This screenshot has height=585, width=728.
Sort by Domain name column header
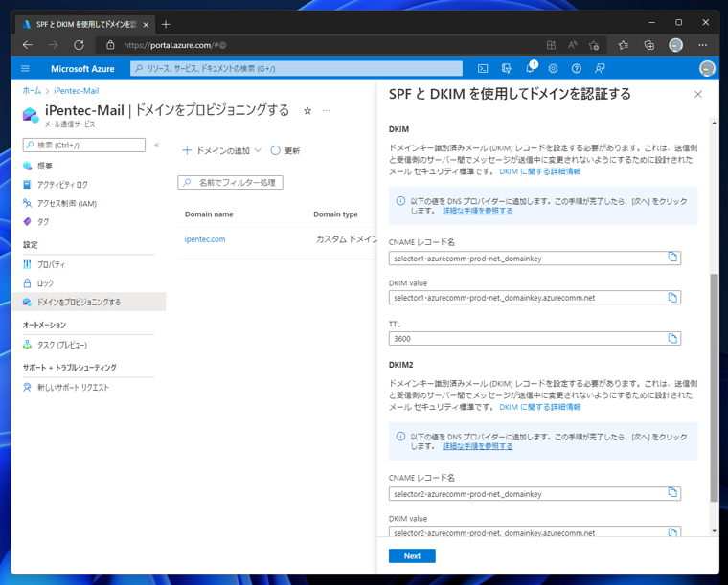click(209, 214)
